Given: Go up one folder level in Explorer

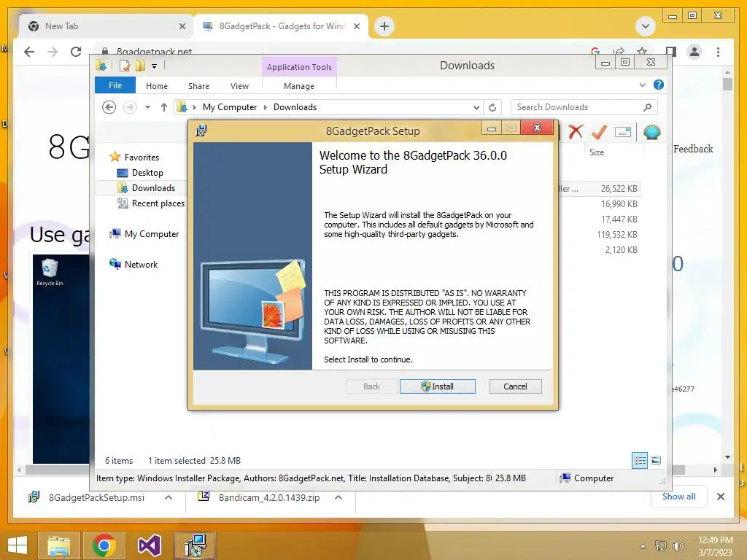Looking at the screenshot, I should [164, 107].
